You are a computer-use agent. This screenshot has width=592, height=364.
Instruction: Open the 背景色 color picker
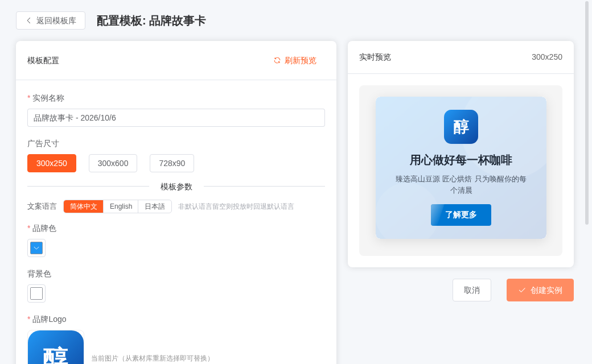click(36, 293)
